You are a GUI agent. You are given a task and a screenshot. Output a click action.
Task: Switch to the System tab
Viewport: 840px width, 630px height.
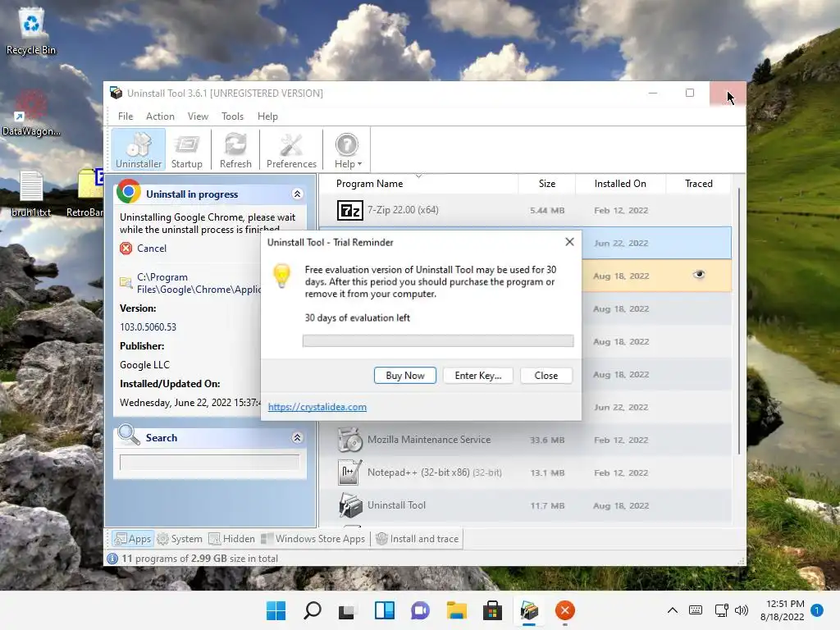pos(180,539)
